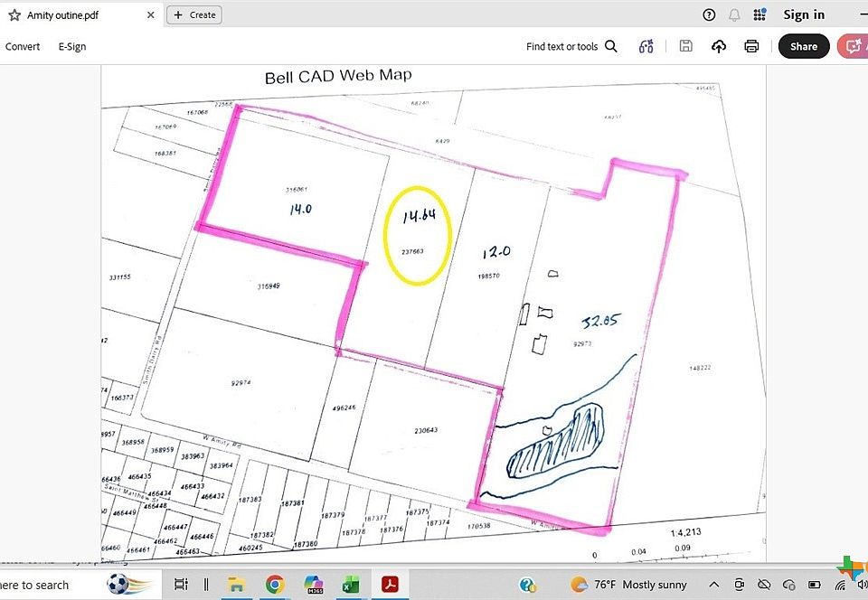Open the 76°F Mostly sunny weather widget
The image size is (868, 600).
tap(629, 585)
